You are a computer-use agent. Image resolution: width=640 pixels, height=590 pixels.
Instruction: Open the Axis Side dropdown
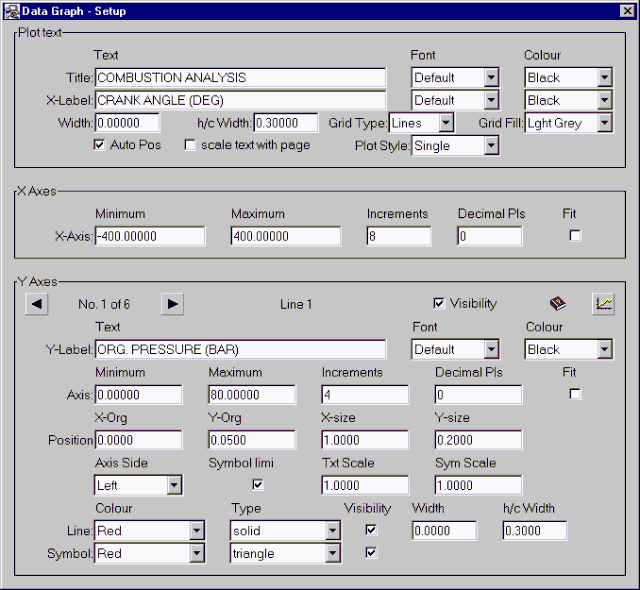(x=174, y=485)
